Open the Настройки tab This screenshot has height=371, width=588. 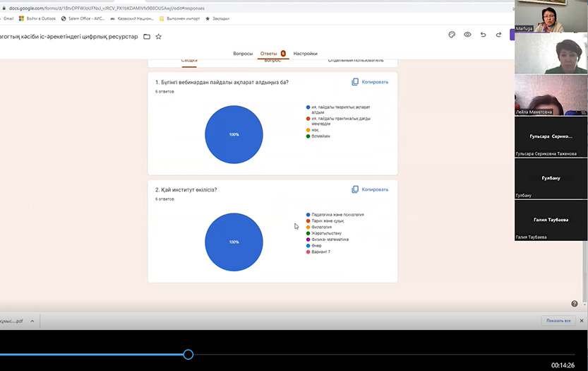tap(305, 54)
